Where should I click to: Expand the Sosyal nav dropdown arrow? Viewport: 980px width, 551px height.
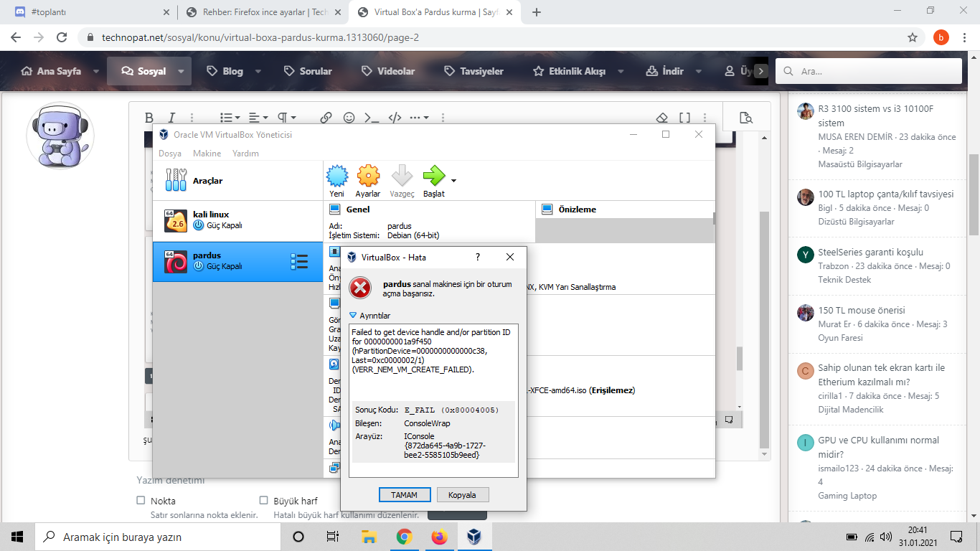coord(181,72)
